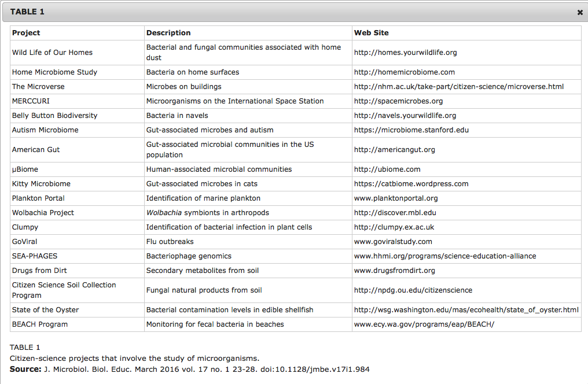This screenshot has width=588, height=384.
Task: Select 'Wolbachia symbionts in arthropods' description
Action: [x=207, y=213]
